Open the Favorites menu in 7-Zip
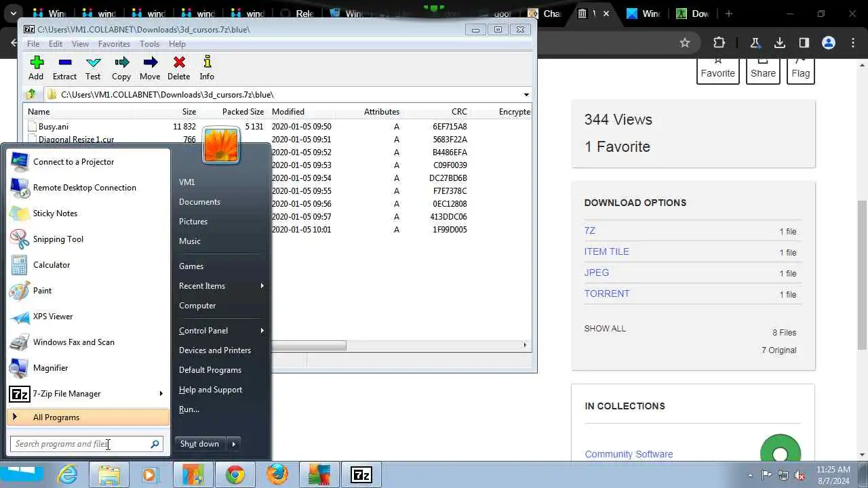Screen dimensions: 868x488 (114, 44)
